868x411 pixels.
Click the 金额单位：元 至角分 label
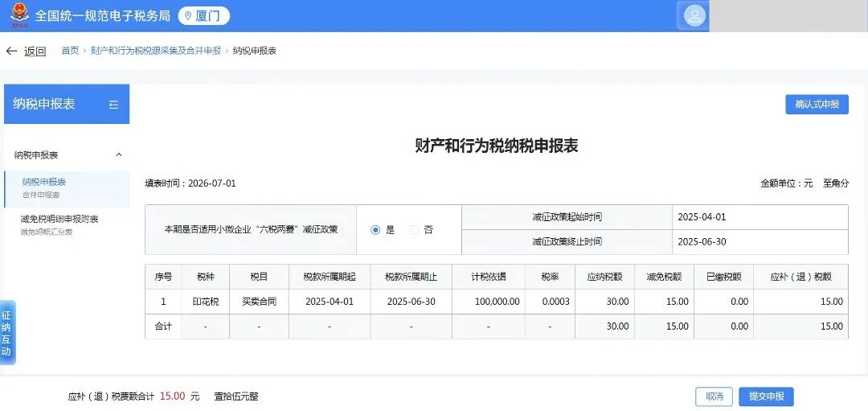[x=805, y=183]
